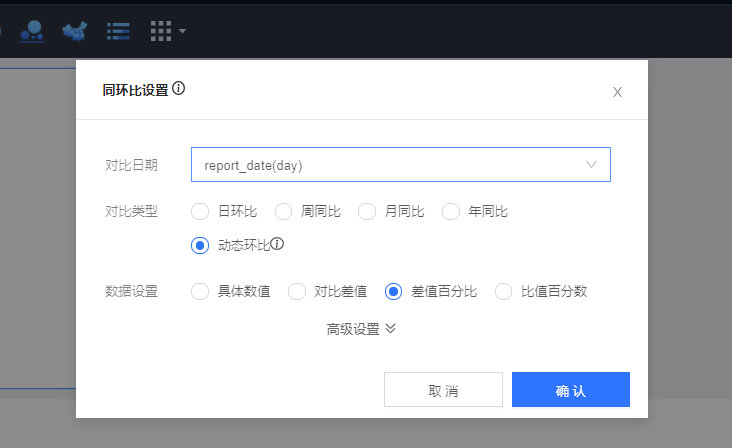
Task: Expand the 高级设置 advanced settings section
Action: point(362,329)
